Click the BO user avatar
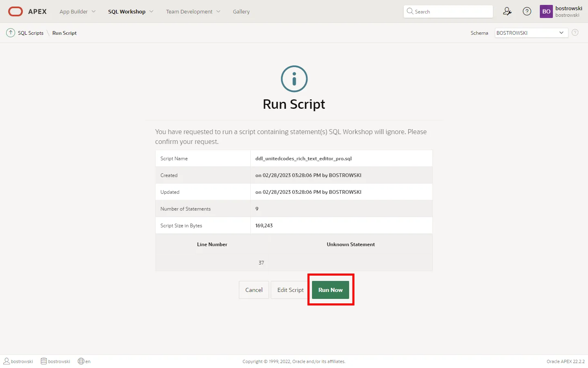The height and width of the screenshot is (368, 588). coord(546,11)
